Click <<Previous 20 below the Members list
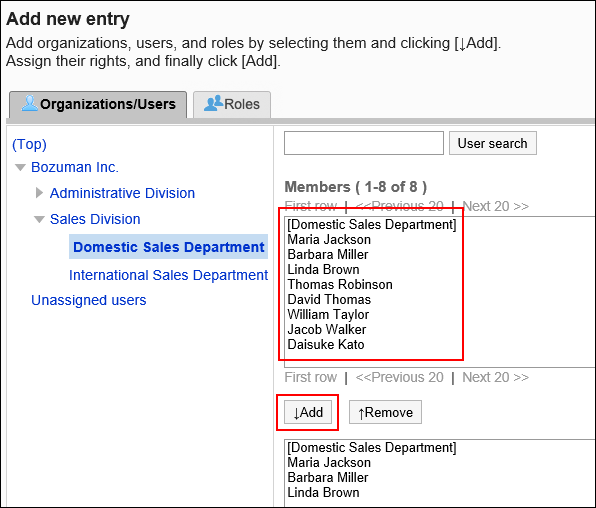This screenshot has width=596, height=508. 399,377
